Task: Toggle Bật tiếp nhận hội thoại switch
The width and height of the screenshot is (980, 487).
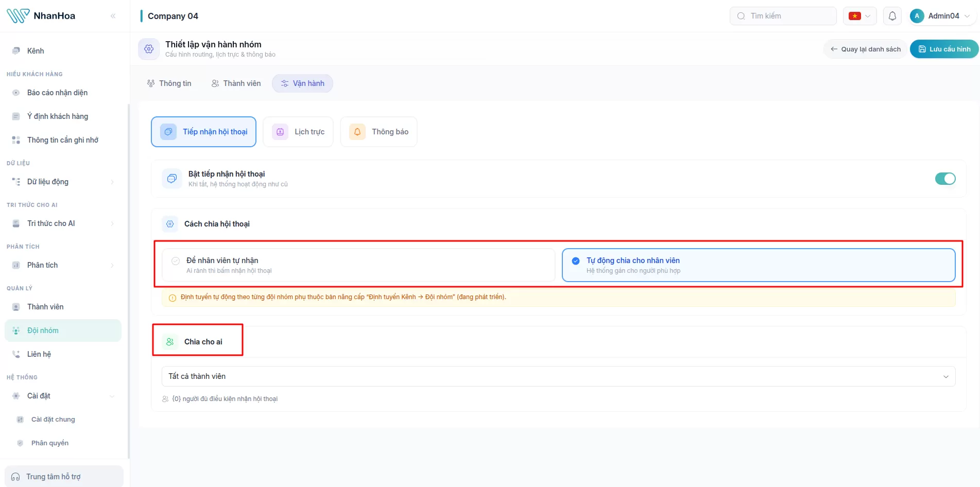Action: [x=945, y=179]
